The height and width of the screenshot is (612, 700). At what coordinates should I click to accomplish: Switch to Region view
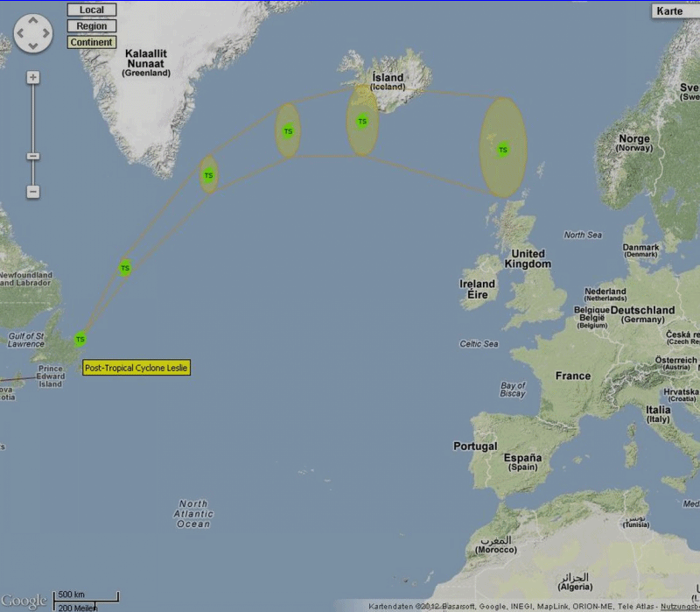click(92, 26)
